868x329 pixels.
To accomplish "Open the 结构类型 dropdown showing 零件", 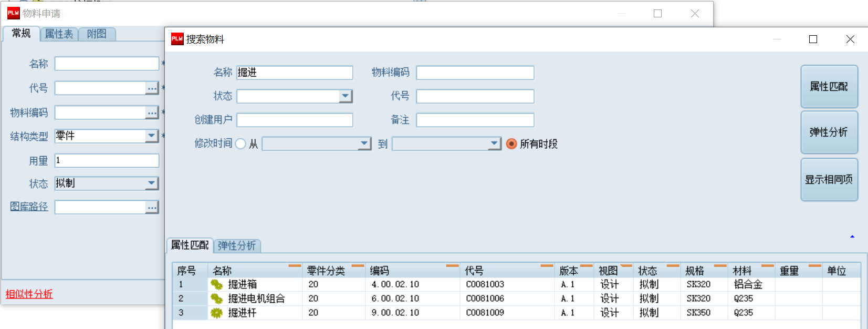I will [x=151, y=136].
